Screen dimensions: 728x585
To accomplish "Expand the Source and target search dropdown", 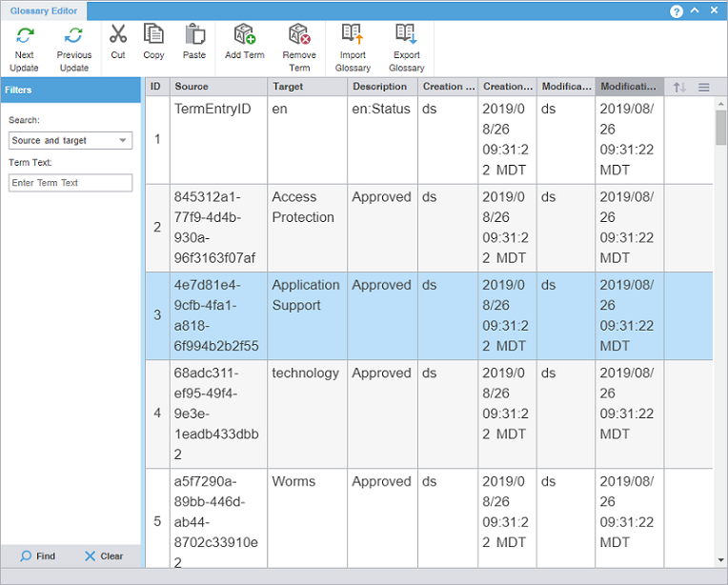I will (123, 141).
